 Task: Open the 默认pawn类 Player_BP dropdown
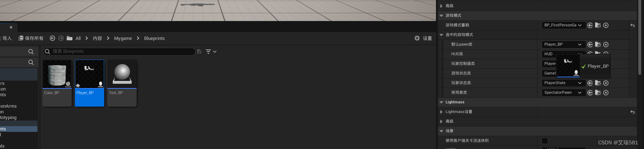pos(563,45)
